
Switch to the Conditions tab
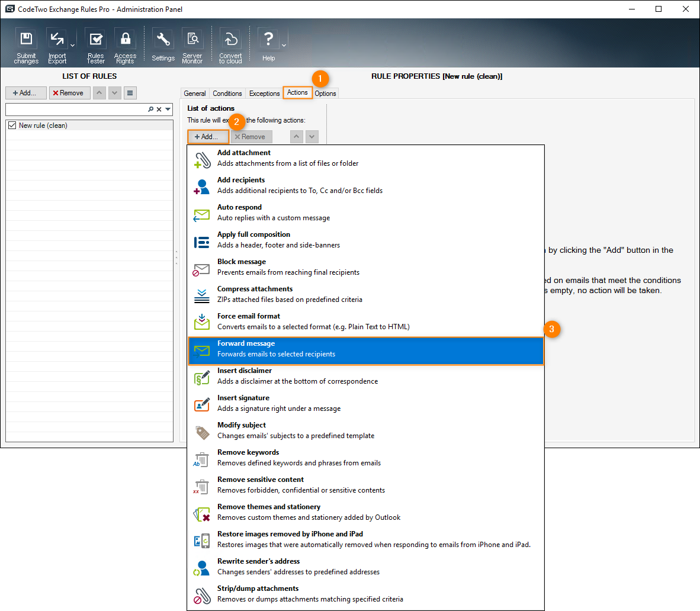click(227, 94)
